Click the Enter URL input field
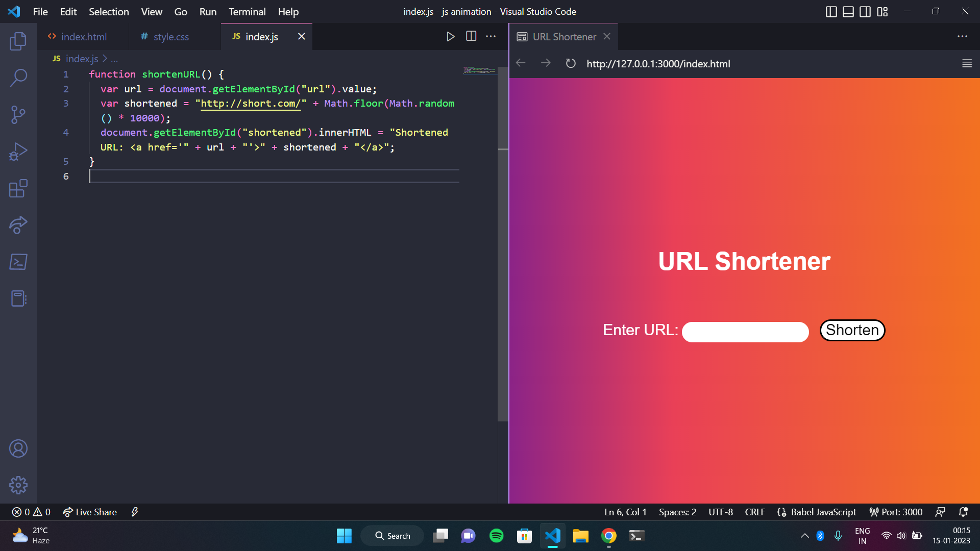 pyautogui.click(x=745, y=332)
